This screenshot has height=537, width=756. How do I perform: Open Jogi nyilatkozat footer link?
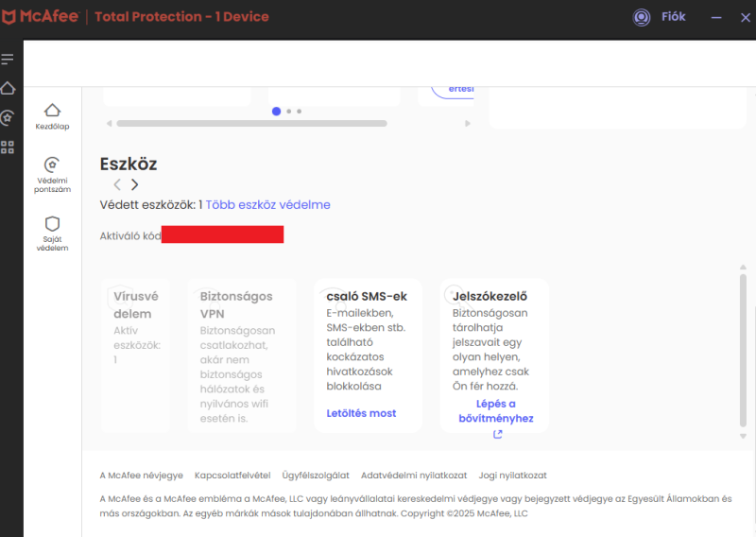pos(512,476)
